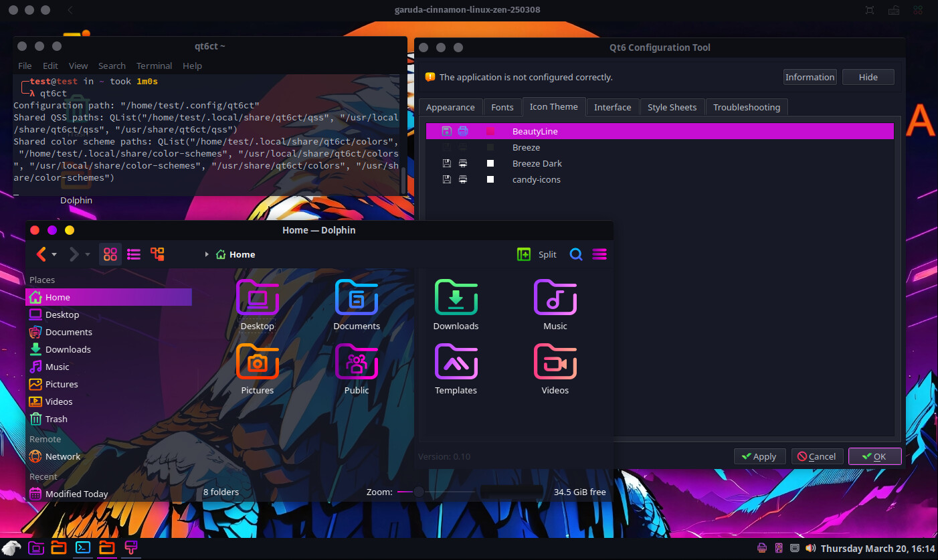Click Apply in Qt6 Configuration Tool
938x560 pixels.
(759, 456)
